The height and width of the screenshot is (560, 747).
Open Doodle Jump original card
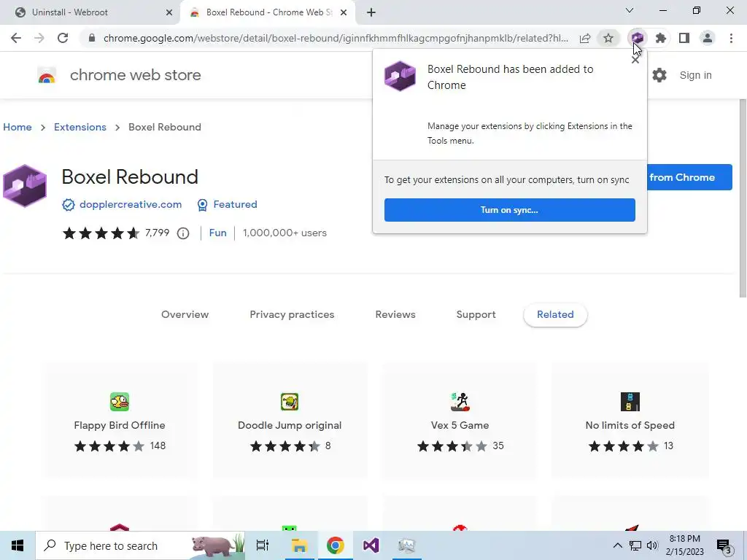(290, 421)
